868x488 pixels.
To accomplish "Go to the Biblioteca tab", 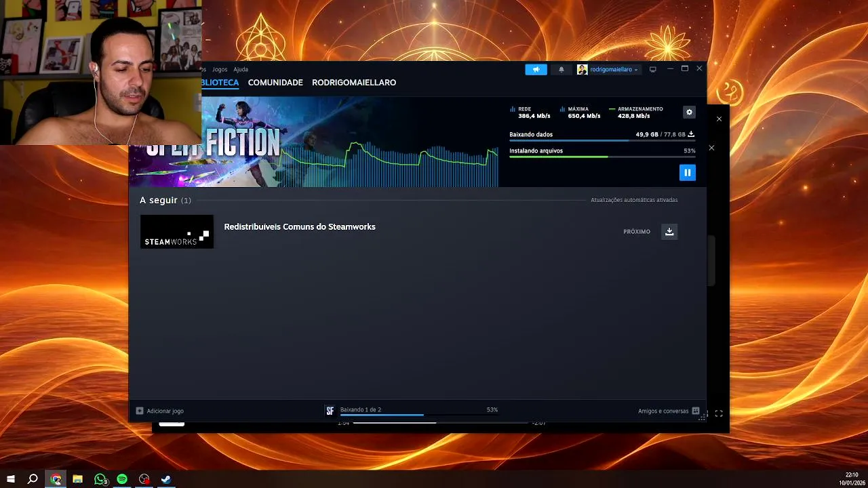I will coord(220,83).
